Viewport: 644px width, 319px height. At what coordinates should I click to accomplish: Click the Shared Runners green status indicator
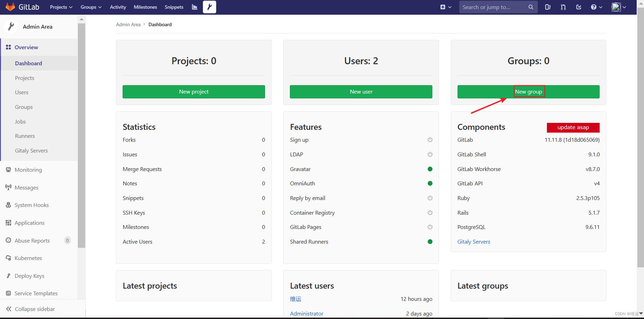pyautogui.click(x=430, y=242)
